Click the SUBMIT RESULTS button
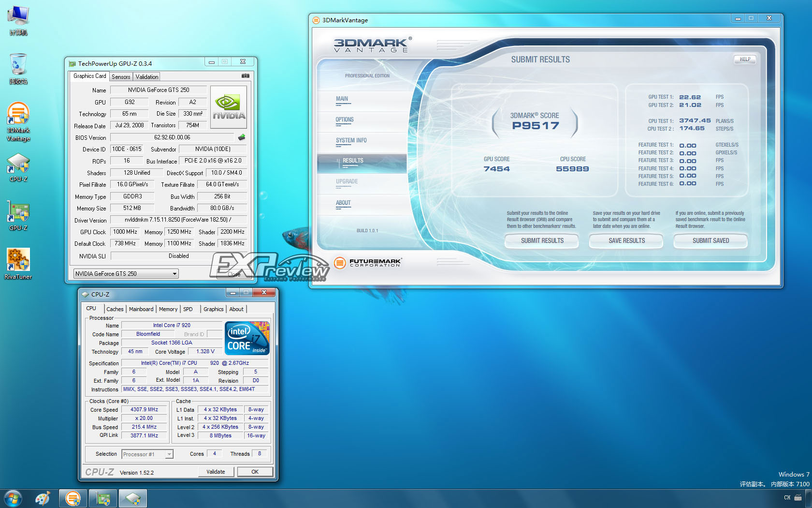This screenshot has width=812, height=508. point(542,241)
